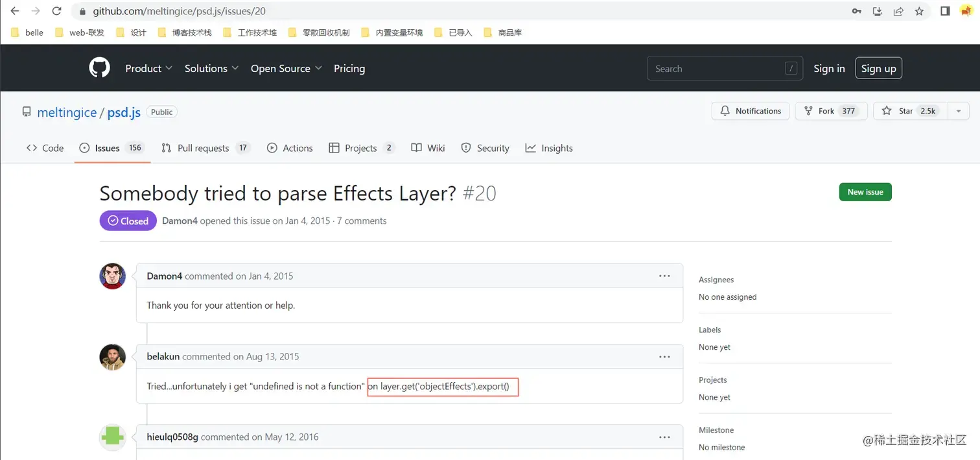The image size is (980, 460).
Task: Click the 'on May 12, 2016' timestamp
Action: [285, 437]
